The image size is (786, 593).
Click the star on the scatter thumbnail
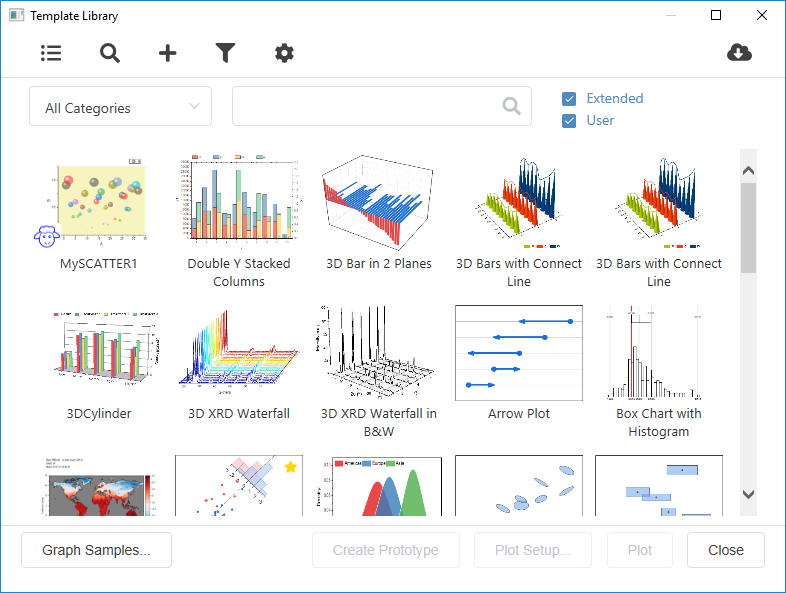click(x=291, y=467)
